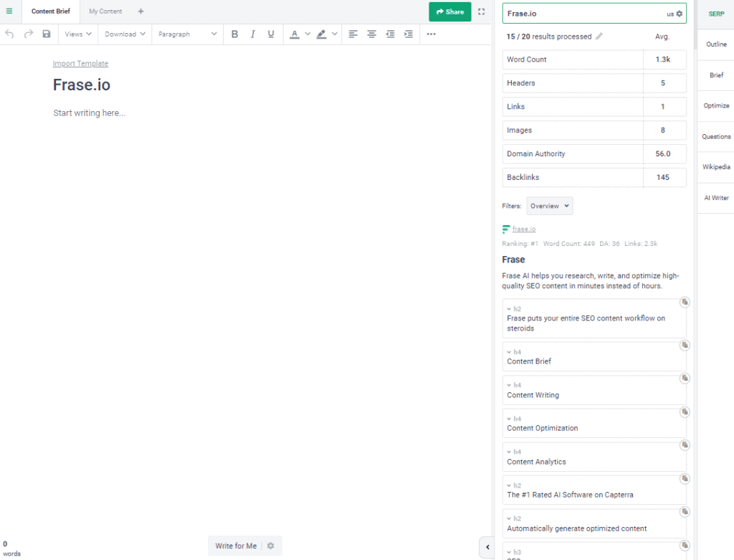734x560 pixels.
Task: Select the Wikipedia side tab
Action: click(716, 166)
